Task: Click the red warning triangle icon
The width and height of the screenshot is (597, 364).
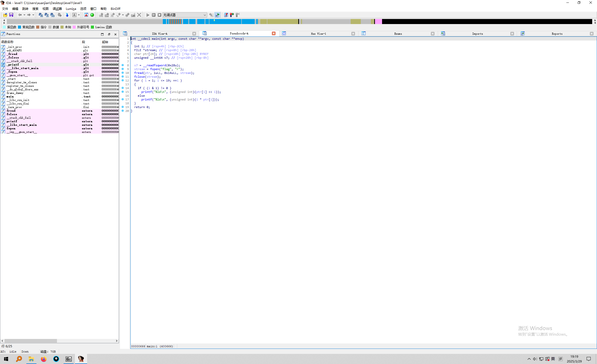Action: tap(86, 15)
